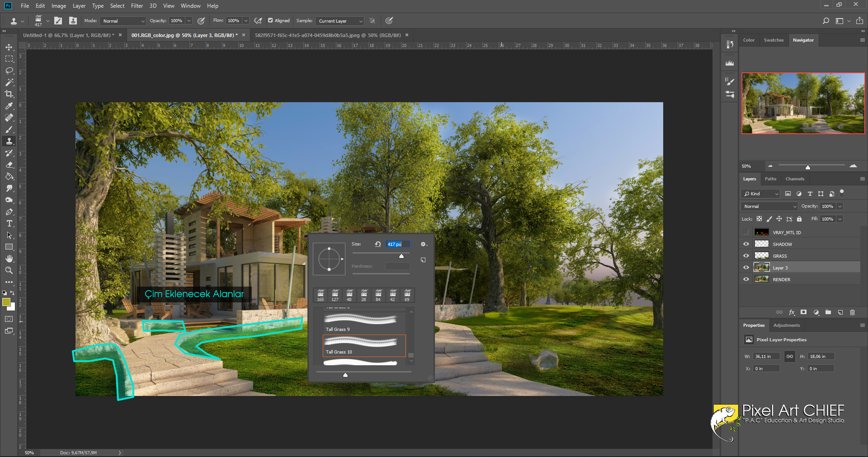Click the brush Size input field

pos(398,244)
